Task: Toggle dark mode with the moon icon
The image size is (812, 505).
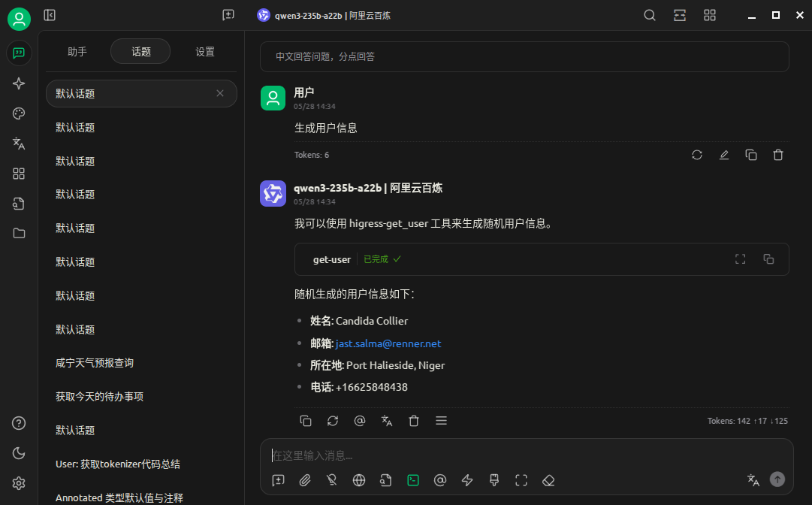Action: tap(19, 453)
